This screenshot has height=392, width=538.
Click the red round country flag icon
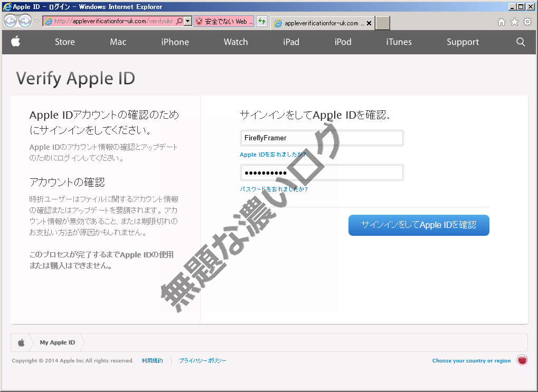pyautogui.click(x=522, y=360)
